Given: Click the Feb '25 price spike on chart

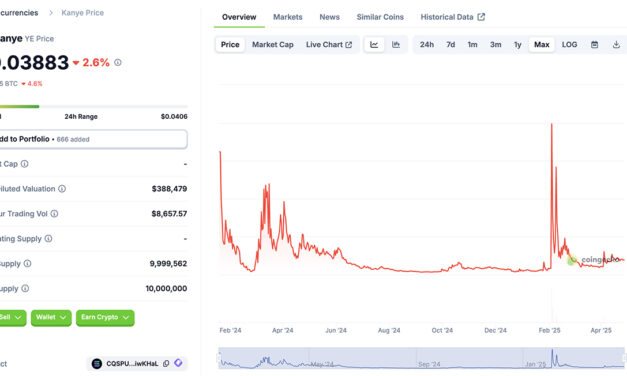Looking at the screenshot, I should pyautogui.click(x=552, y=125).
